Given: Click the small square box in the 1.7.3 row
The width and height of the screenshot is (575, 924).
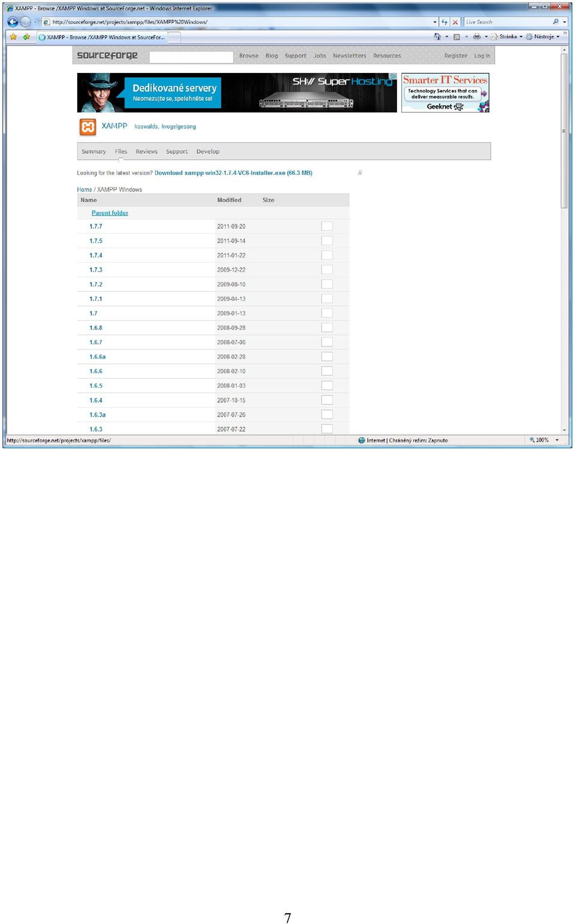Looking at the screenshot, I should pyautogui.click(x=327, y=270).
